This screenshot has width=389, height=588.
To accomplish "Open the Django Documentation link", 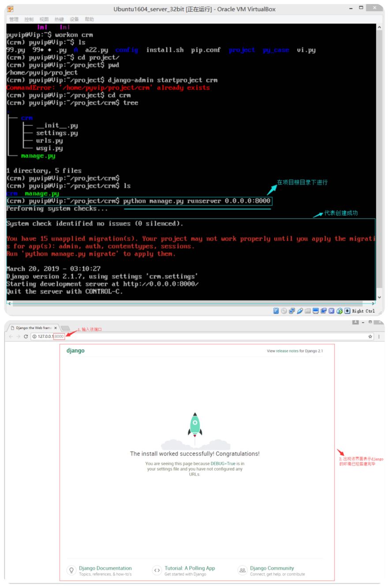I will 105,568.
